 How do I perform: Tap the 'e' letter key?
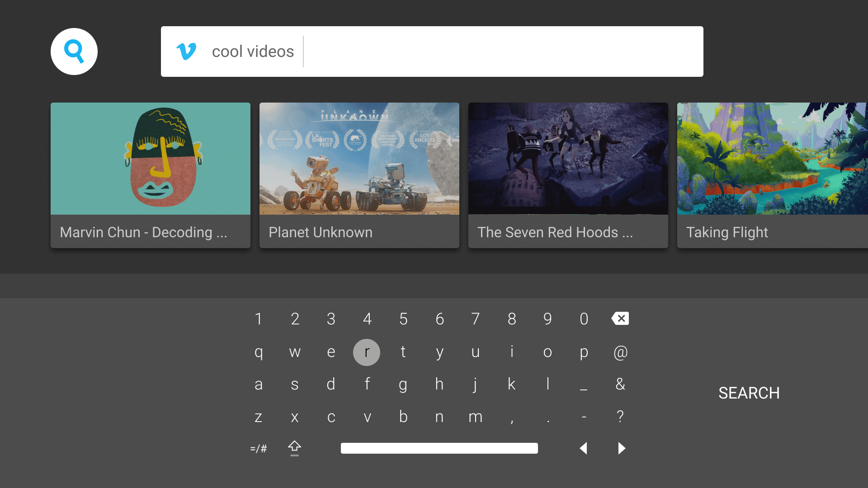click(x=331, y=352)
